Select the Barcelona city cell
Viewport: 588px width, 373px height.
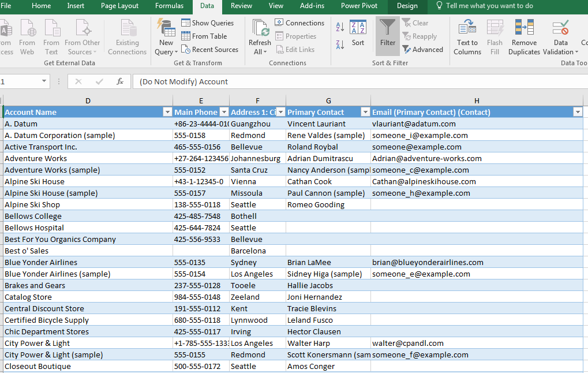click(x=257, y=251)
